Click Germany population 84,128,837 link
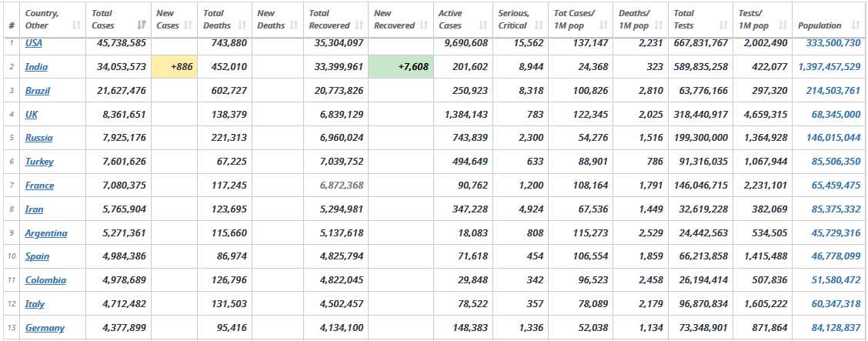868x341 pixels. 836,328
